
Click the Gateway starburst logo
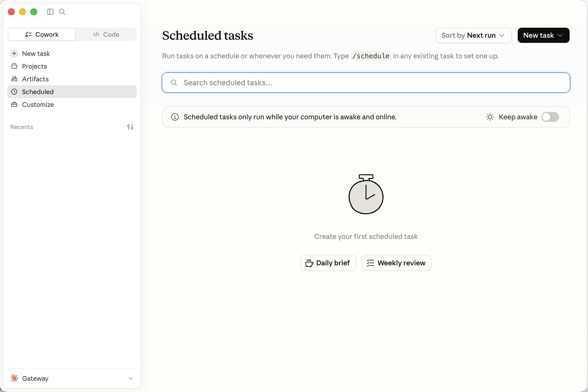coord(14,378)
